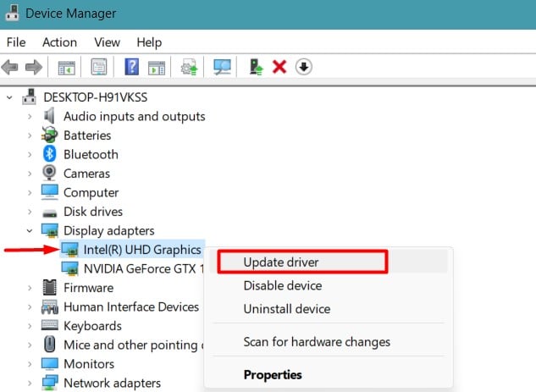Expand the Audio inputs and outputs node
Viewport: 536px width, 392px height.
tap(30, 117)
